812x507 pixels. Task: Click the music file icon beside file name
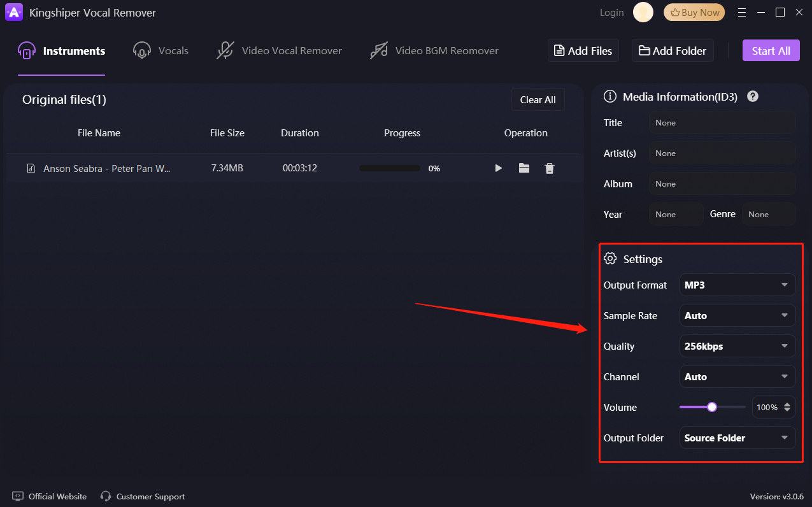coord(31,168)
